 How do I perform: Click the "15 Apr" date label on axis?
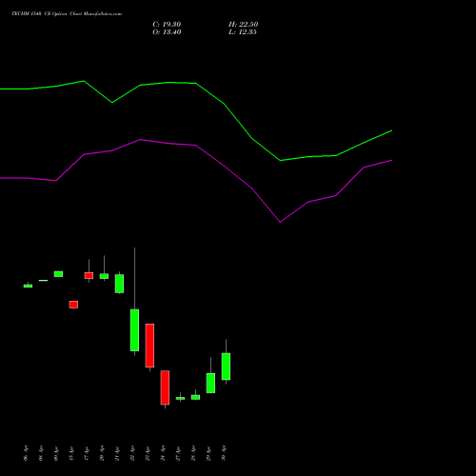pos(71,453)
